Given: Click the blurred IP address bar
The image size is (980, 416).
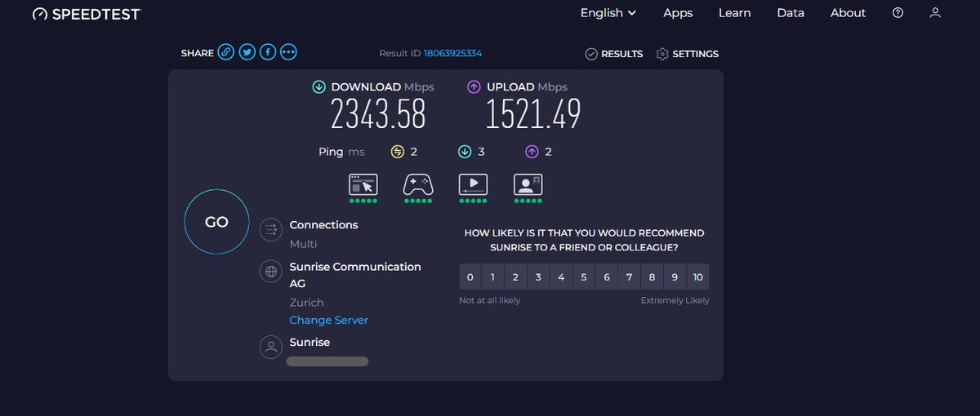Looking at the screenshot, I should point(327,361).
